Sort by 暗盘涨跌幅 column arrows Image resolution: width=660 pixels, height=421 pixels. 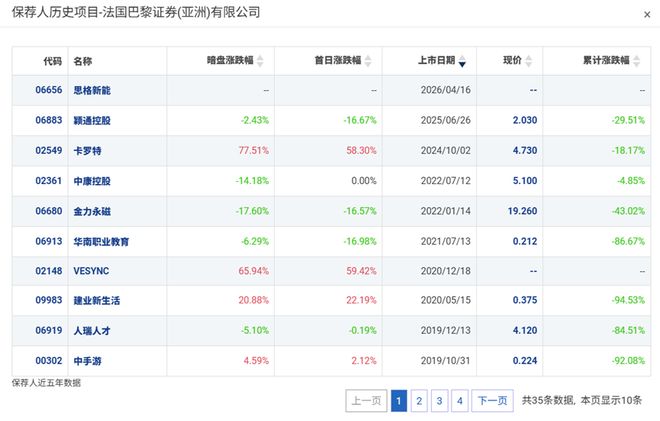click(x=261, y=61)
